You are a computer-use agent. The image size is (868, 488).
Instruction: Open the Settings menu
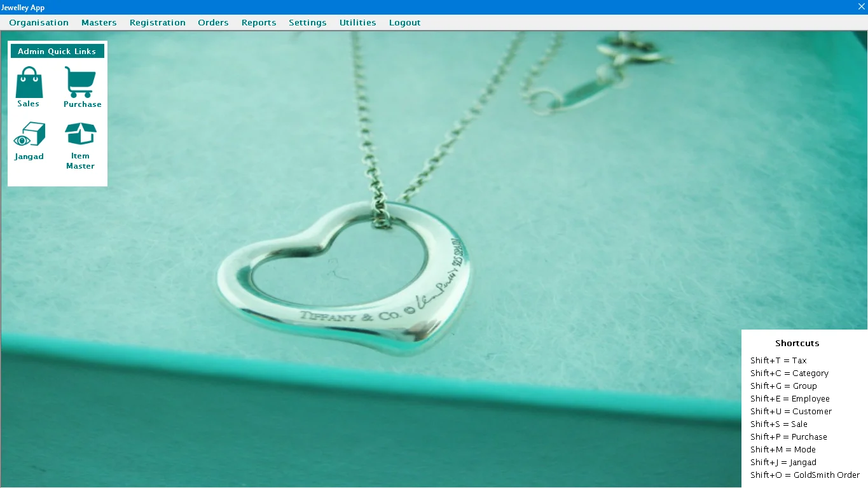pyautogui.click(x=308, y=22)
